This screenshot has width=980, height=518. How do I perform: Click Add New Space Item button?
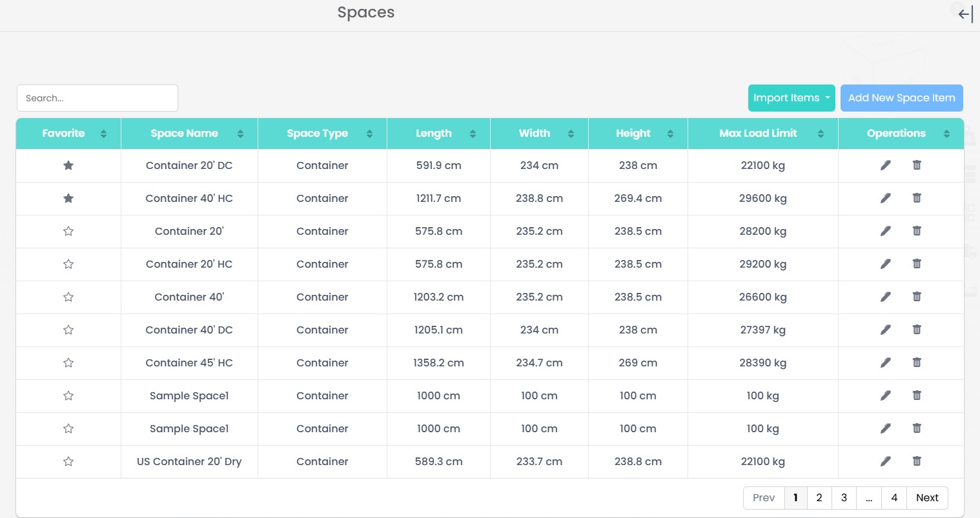(x=901, y=98)
